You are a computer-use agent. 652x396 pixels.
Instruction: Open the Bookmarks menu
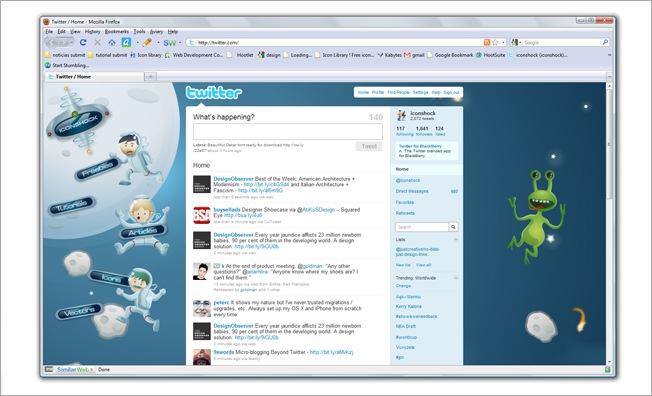tap(116, 32)
